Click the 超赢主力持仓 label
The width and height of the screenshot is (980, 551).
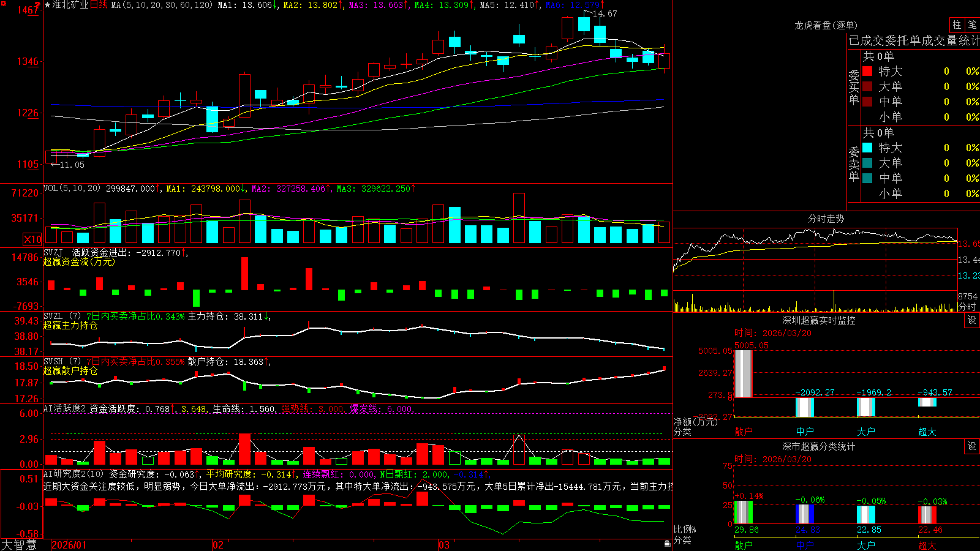point(70,326)
